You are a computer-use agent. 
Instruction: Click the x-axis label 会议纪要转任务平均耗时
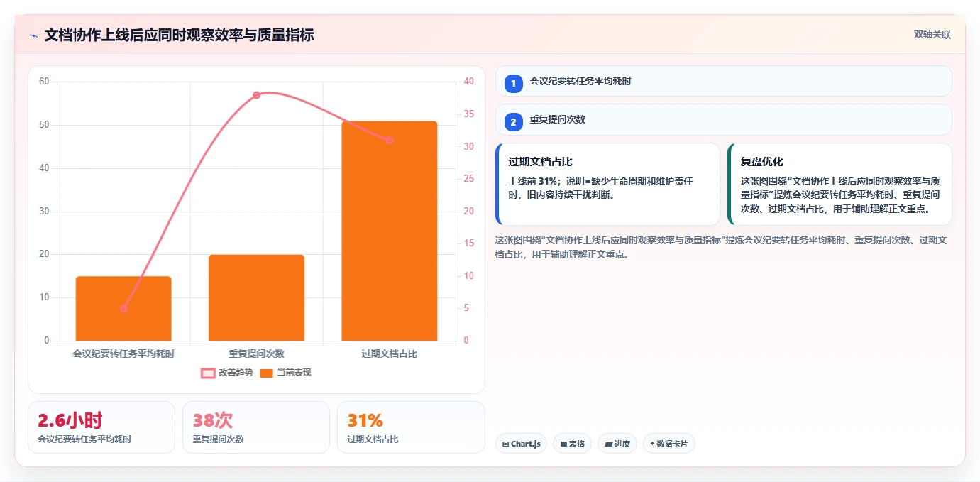123,354
